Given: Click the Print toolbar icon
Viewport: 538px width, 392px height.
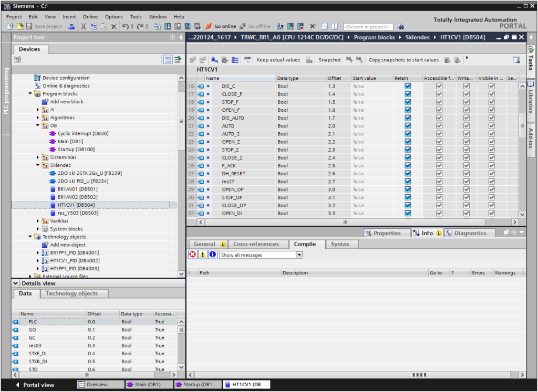Looking at the screenshot, I should click(x=71, y=26).
